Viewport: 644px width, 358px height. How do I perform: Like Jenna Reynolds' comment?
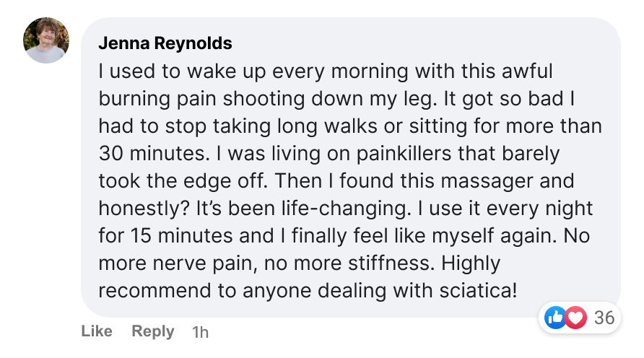point(97,331)
